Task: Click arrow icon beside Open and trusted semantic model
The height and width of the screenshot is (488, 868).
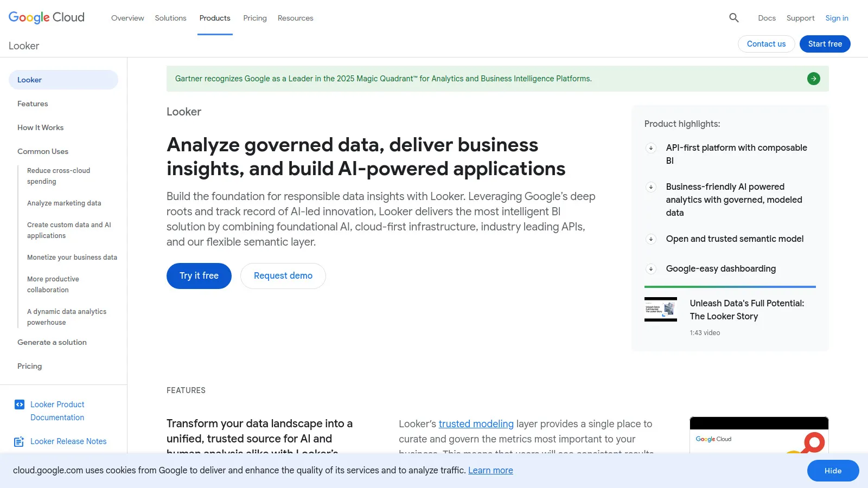Action: coord(651,239)
